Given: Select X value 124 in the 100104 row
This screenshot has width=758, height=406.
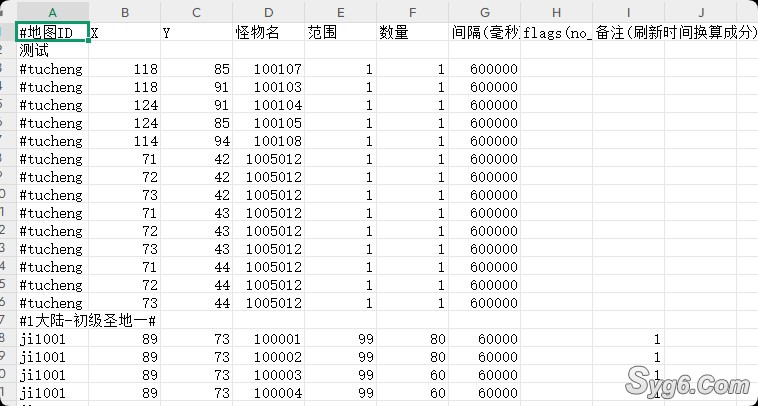Looking at the screenshot, I should (x=124, y=104).
